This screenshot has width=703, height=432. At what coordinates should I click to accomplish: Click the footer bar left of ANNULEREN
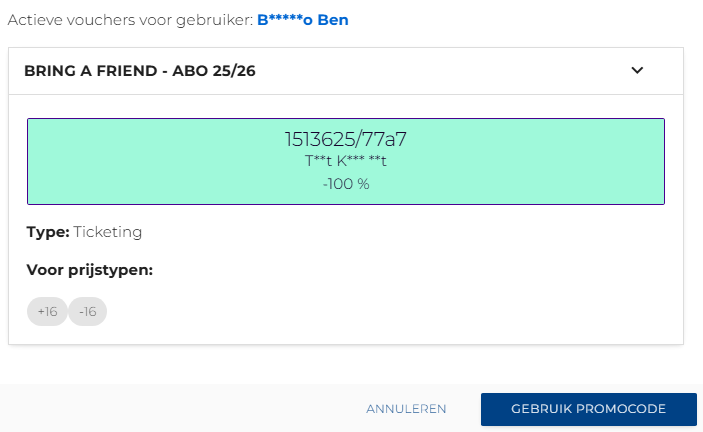pyautogui.click(x=179, y=408)
